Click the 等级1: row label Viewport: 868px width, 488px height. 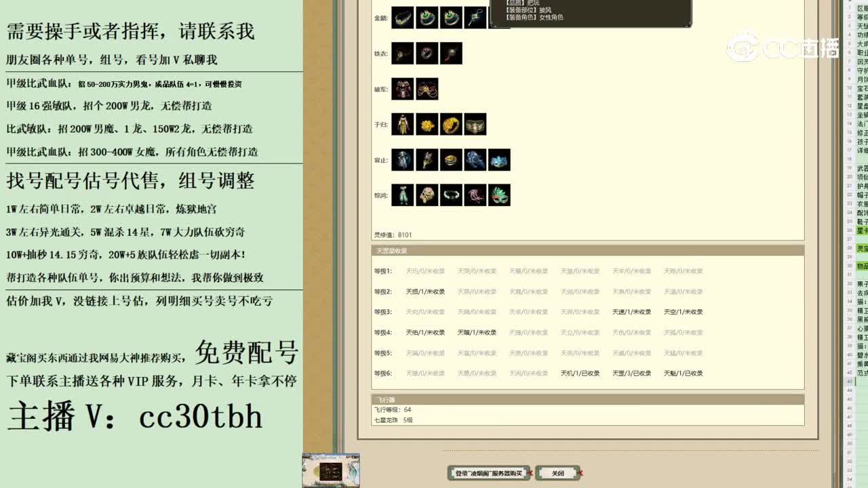click(x=382, y=271)
